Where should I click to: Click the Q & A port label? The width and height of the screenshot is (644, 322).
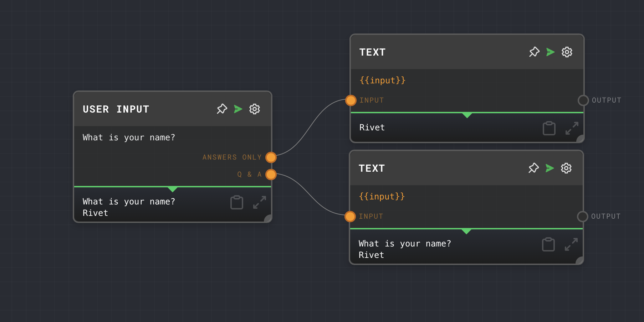click(x=250, y=175)
